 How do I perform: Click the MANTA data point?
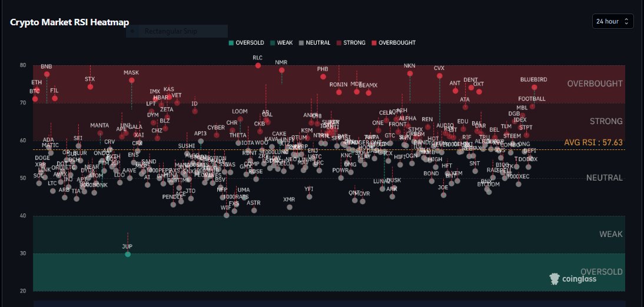pos(100,133)
